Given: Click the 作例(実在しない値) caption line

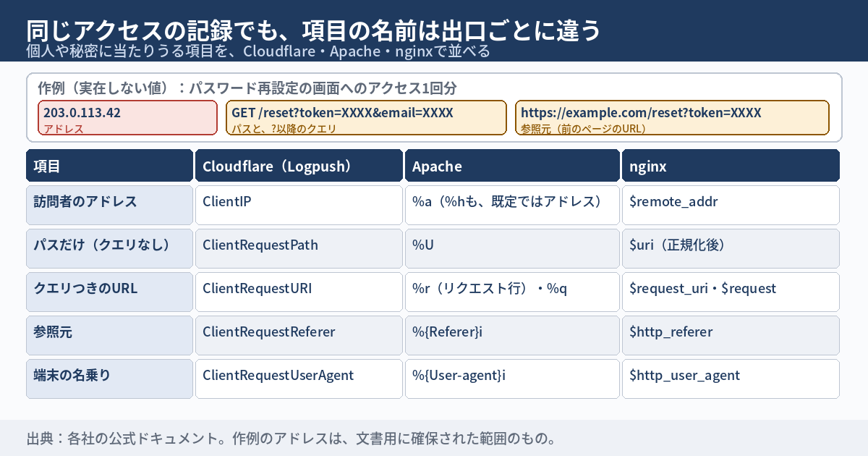Looking at the screenshot, I should 247,88.
